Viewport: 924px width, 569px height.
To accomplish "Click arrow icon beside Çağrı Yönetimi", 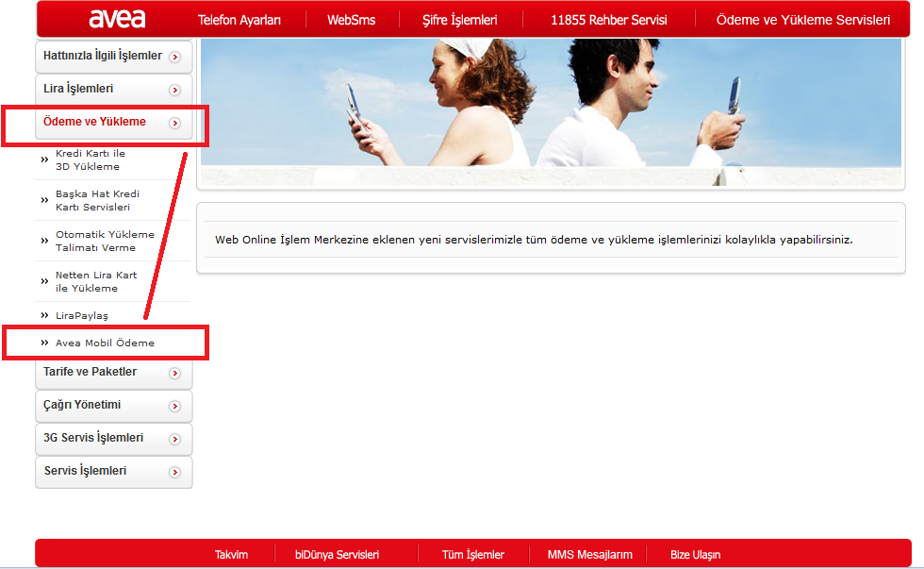I will (x=175, y=407).
